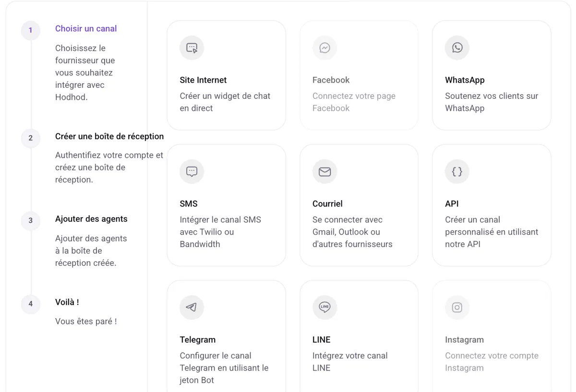Click the Facebook channel title

pyautogui.click(x=331, y=80)
